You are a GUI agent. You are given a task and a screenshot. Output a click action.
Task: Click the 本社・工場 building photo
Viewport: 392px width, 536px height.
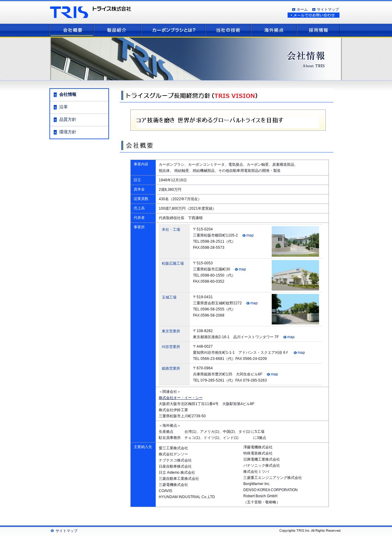click(x=295, y=241)
